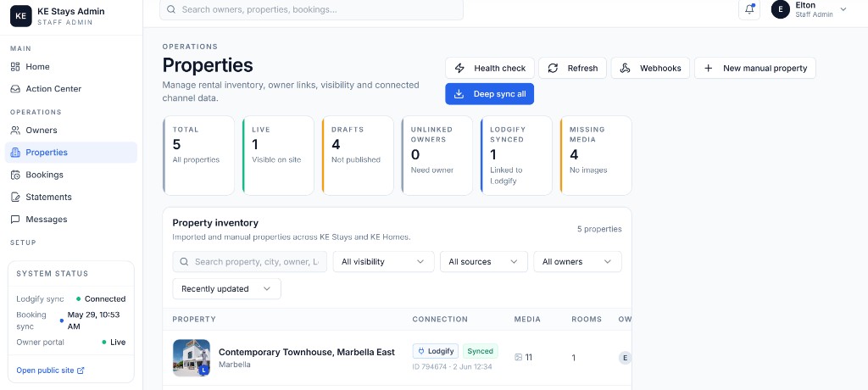Click the magnifier icon in property inventory search
Screen dimensions: 868x390
click(x=184, y=261)
